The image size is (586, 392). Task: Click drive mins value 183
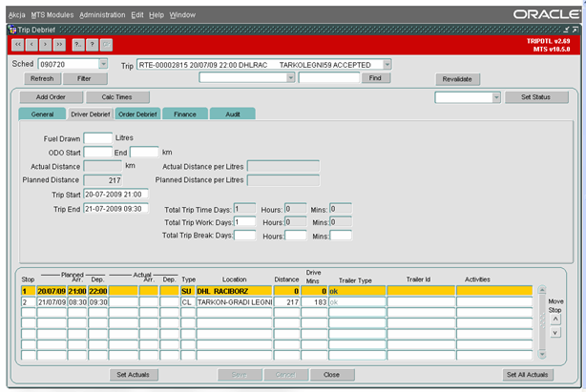pos(314,302)
